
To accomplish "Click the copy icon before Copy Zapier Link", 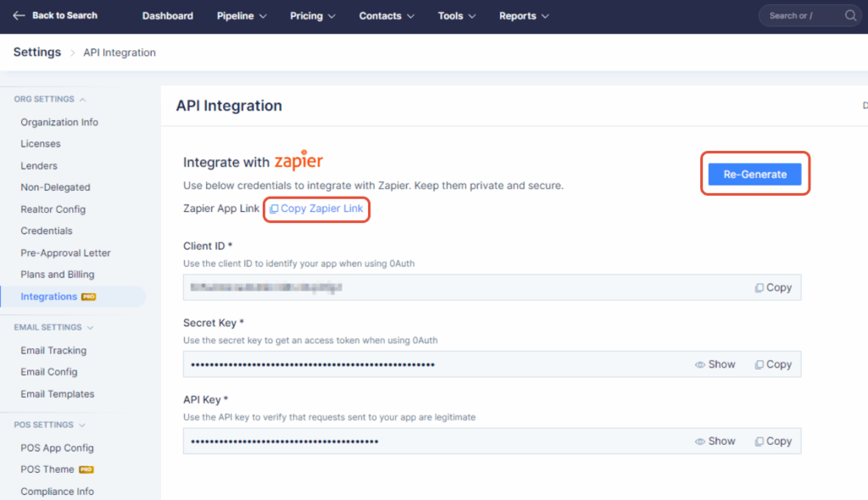I will pos(274,208).
